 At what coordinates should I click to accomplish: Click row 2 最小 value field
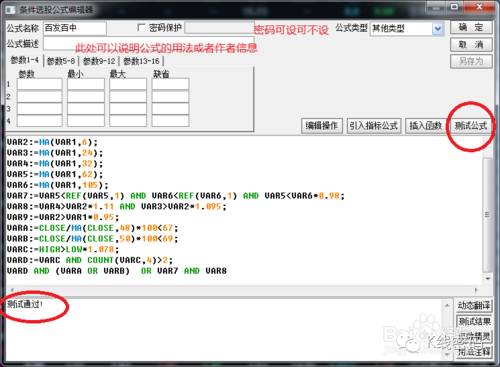pos(86,96)
